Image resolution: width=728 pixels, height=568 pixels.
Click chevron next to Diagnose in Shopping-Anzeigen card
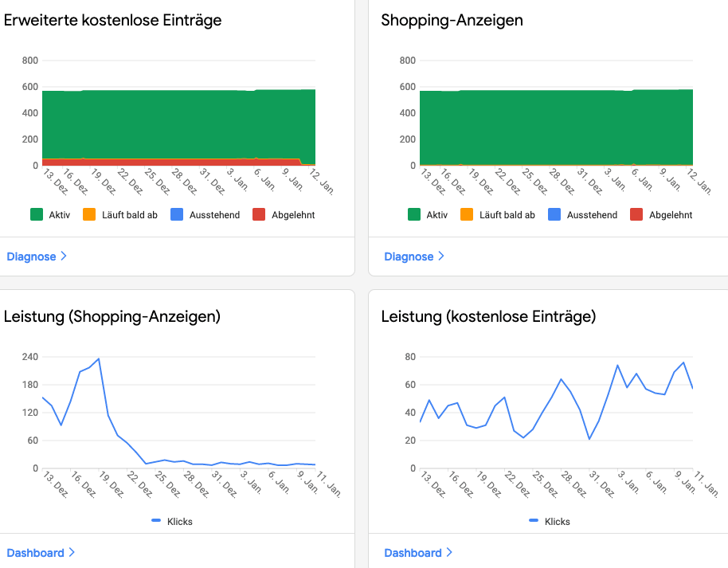441,257
